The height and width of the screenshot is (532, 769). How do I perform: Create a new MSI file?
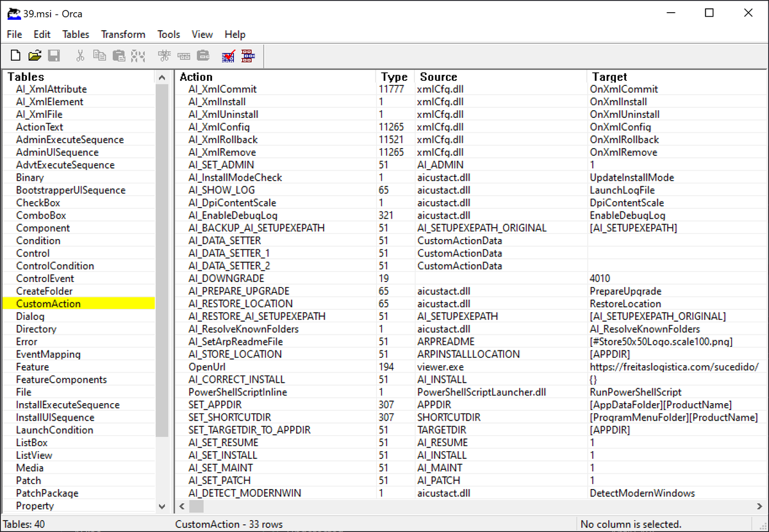pyautogui.click(x=15, y=55)
